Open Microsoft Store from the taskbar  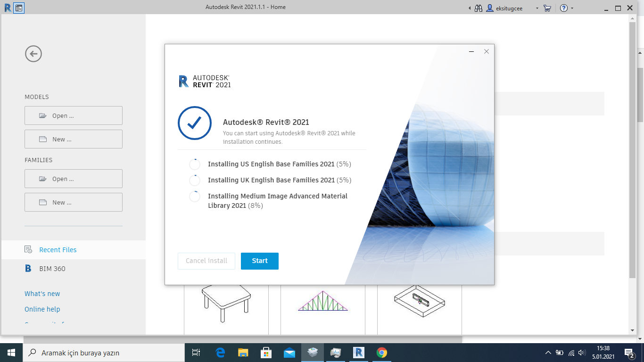(266, 353)
